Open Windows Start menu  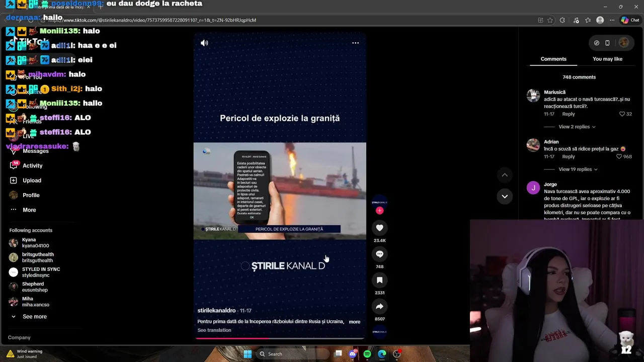pos(248,354)
